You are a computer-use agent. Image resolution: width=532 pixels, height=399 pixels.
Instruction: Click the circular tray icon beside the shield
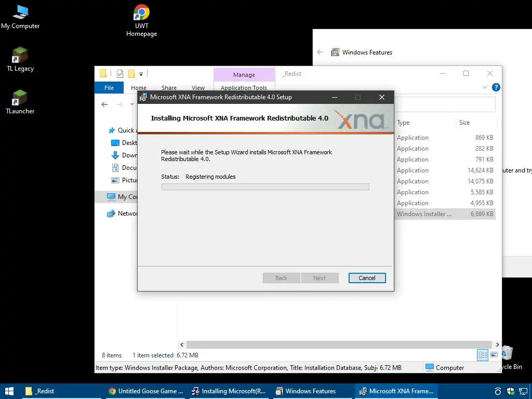point(498,391)
